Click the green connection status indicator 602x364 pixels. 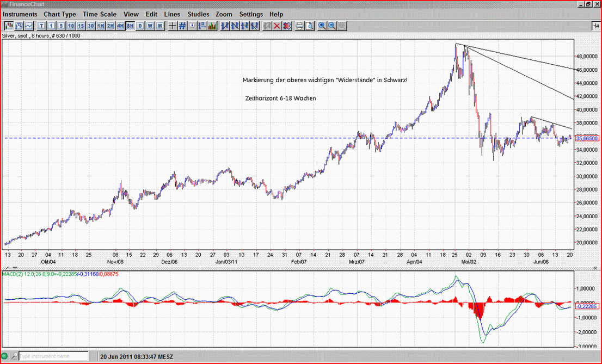(4, 356)
